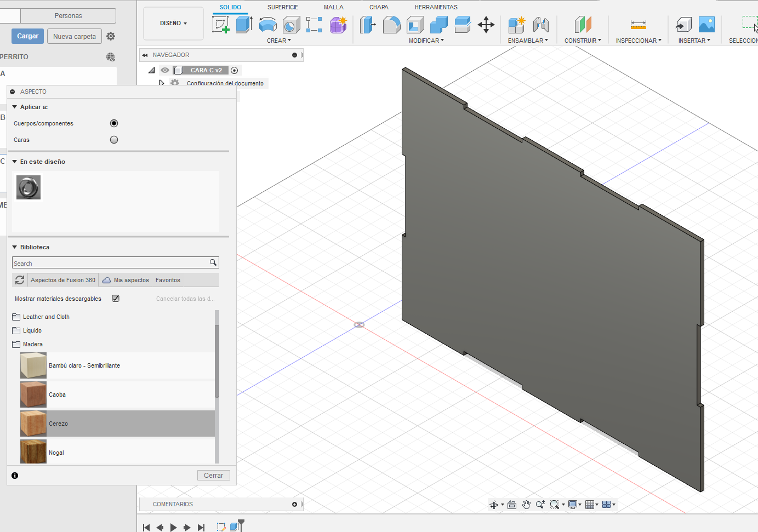Screen dimensions: 758x532
Task: Select the Create Sketch tool icon
Action: [220, 25]
